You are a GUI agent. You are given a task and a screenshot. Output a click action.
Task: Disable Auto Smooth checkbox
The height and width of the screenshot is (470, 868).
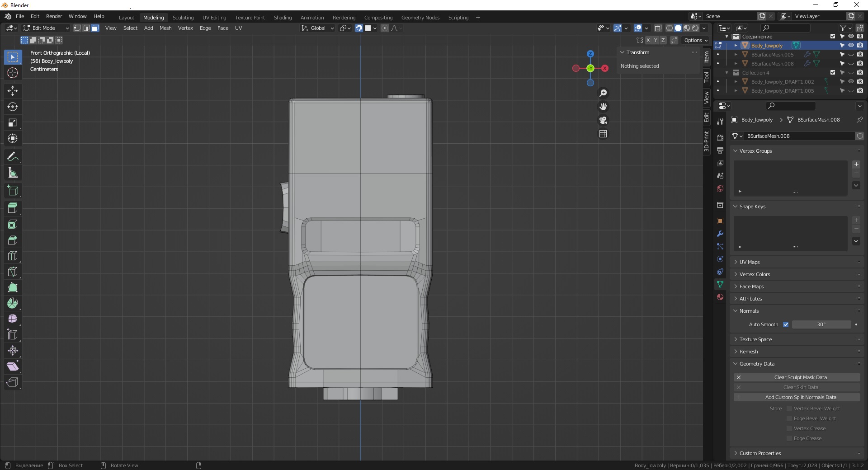(x=786, y=324)
